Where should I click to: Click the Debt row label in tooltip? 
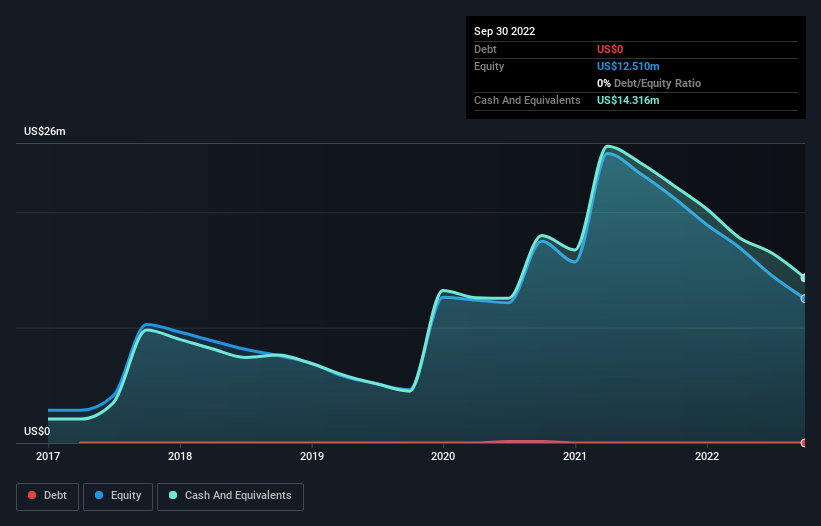(x=485, y=49)
